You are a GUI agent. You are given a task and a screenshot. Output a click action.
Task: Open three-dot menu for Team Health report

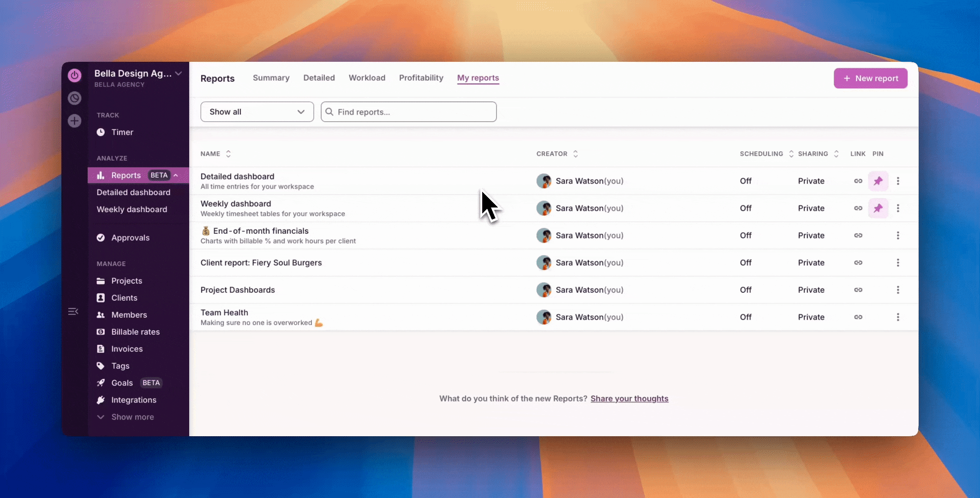(x=897, y=317)
